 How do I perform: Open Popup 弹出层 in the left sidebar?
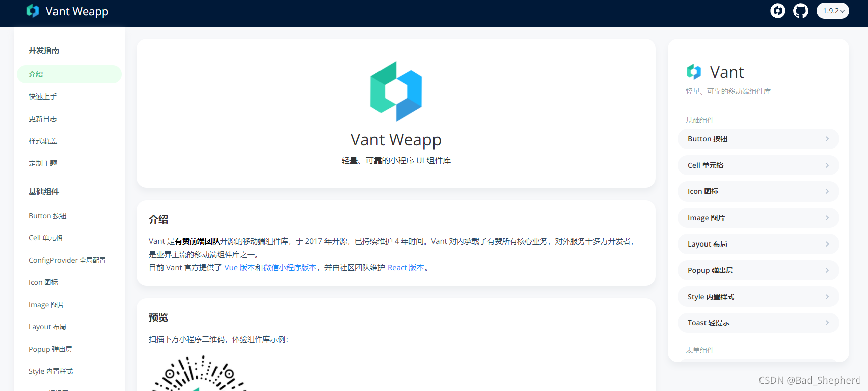(50, 349)
